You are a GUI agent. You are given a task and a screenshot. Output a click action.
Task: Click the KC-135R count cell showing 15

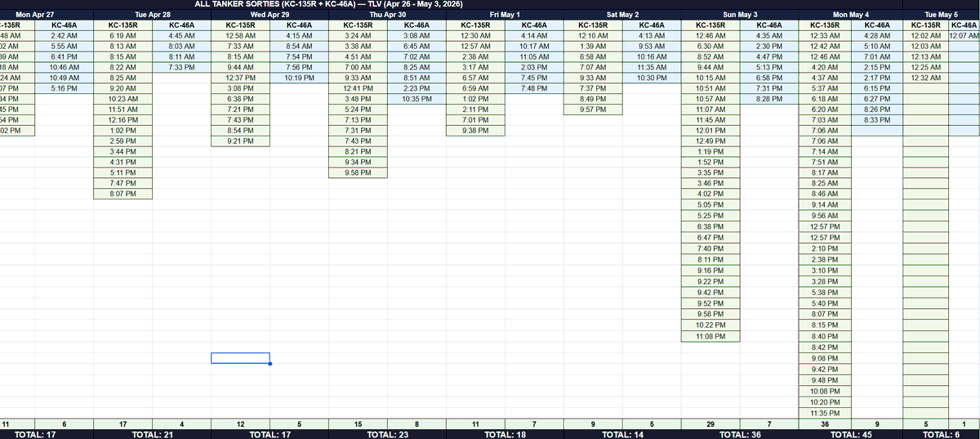pyautogui.click(x=359, y=424)
